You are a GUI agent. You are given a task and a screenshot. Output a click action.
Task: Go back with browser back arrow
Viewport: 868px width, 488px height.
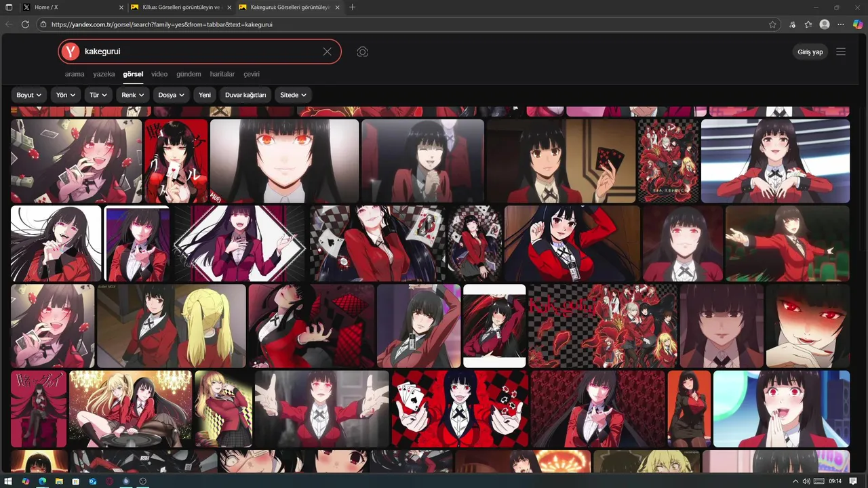coord(9,24)
